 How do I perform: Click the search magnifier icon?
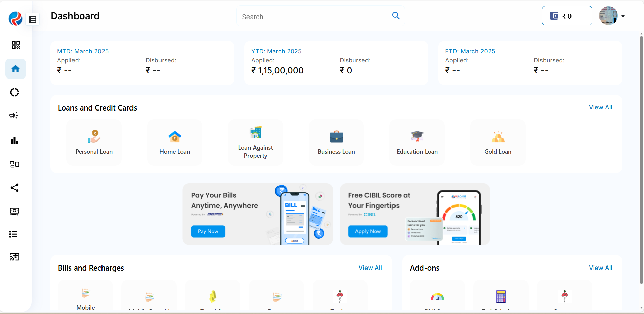(x=396, y=16)
